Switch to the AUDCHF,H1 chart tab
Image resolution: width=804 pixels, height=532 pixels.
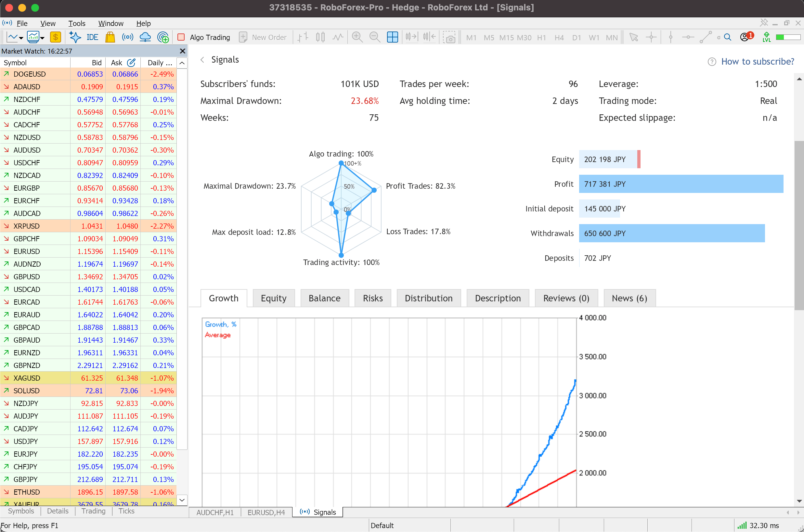click(x=215, y=512)
